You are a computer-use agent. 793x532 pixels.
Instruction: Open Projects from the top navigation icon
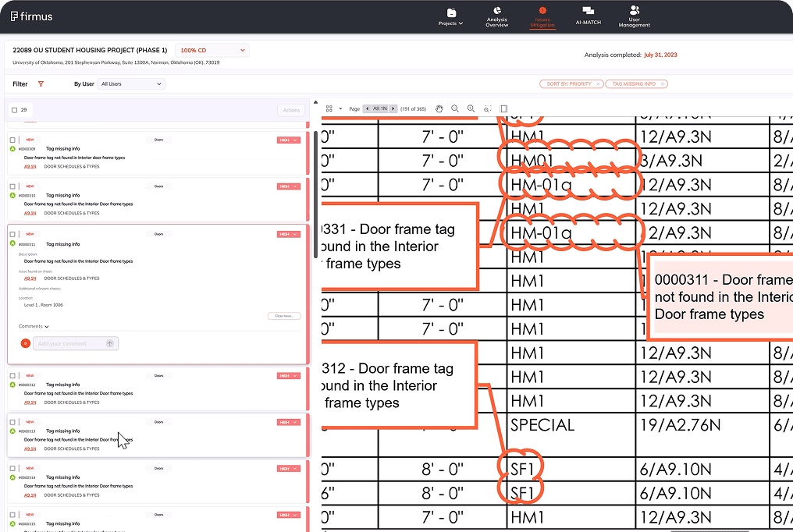coord(450,16)
